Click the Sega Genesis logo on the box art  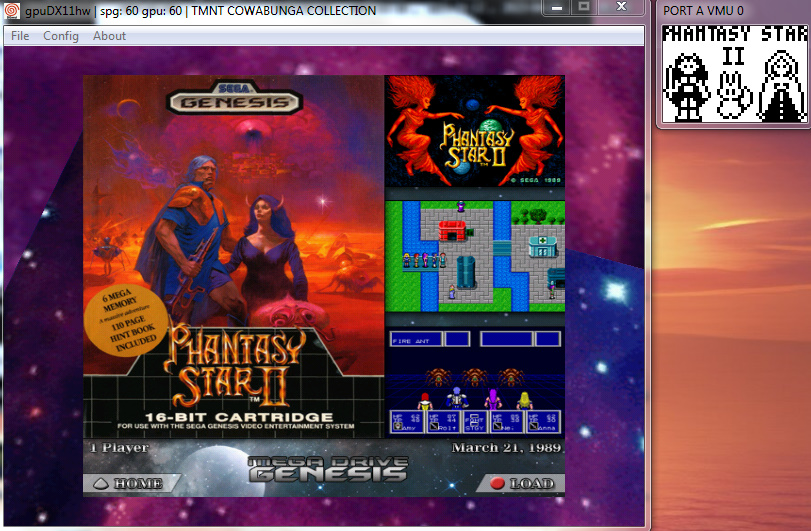234,97
